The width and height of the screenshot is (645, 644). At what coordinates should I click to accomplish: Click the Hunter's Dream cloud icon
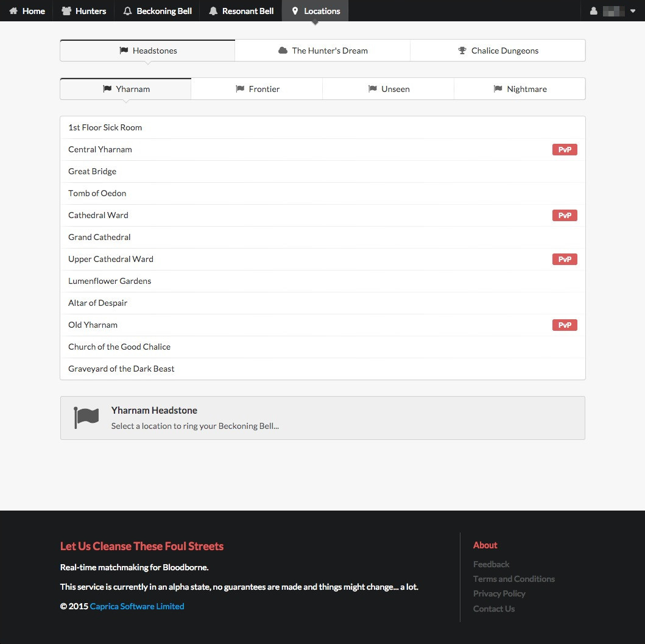click(283, 50)
